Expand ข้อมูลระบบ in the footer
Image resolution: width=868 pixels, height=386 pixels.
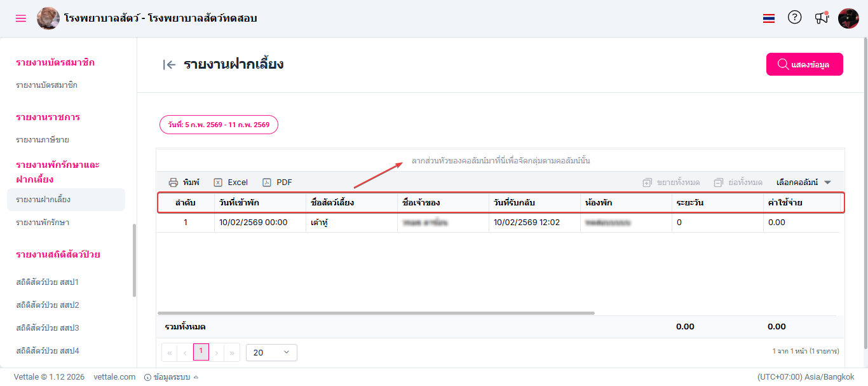pyautogui.click(x=172, y=377)
